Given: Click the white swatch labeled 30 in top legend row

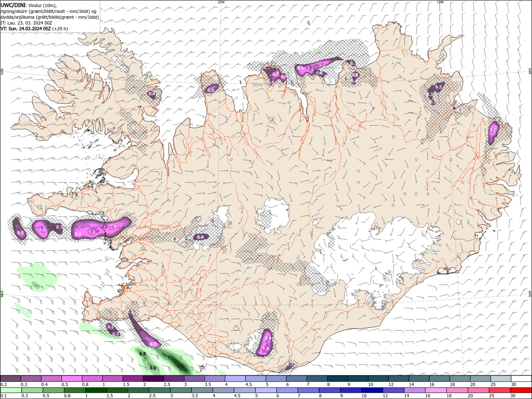Looking at the screenshot, I should pos(521,379).
